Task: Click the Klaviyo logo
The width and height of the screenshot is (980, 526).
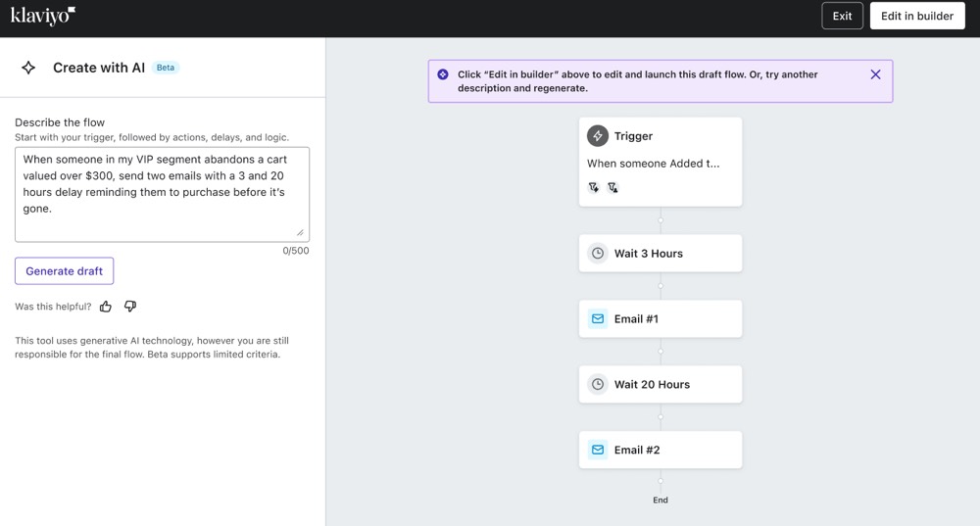Action: tap(42, 16)
